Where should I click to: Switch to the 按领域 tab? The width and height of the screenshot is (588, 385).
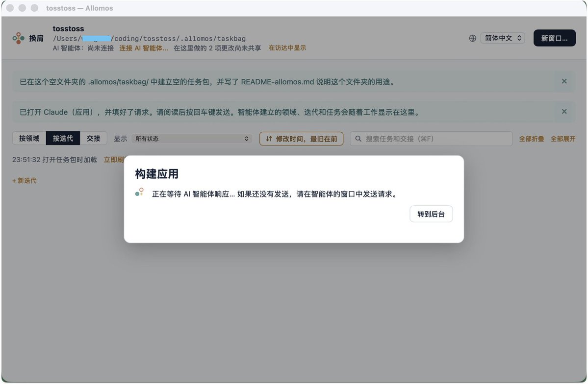click(x=29, y=139)
